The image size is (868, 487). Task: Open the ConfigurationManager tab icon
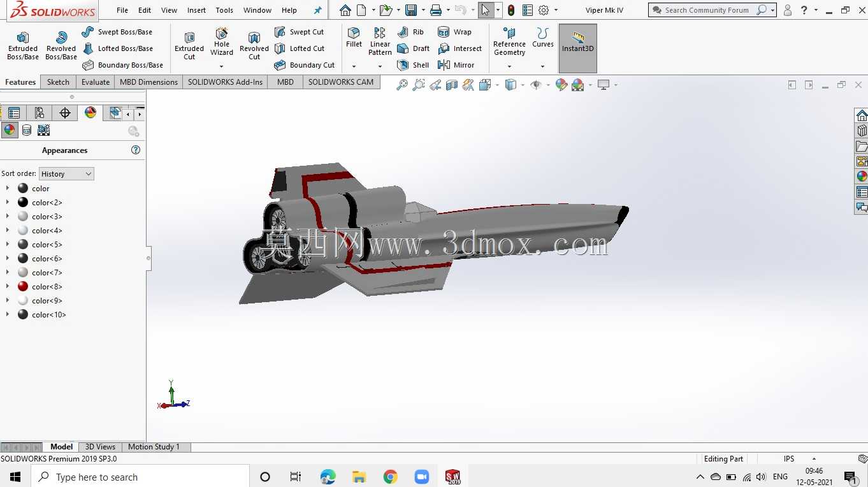tap(40, 113)
